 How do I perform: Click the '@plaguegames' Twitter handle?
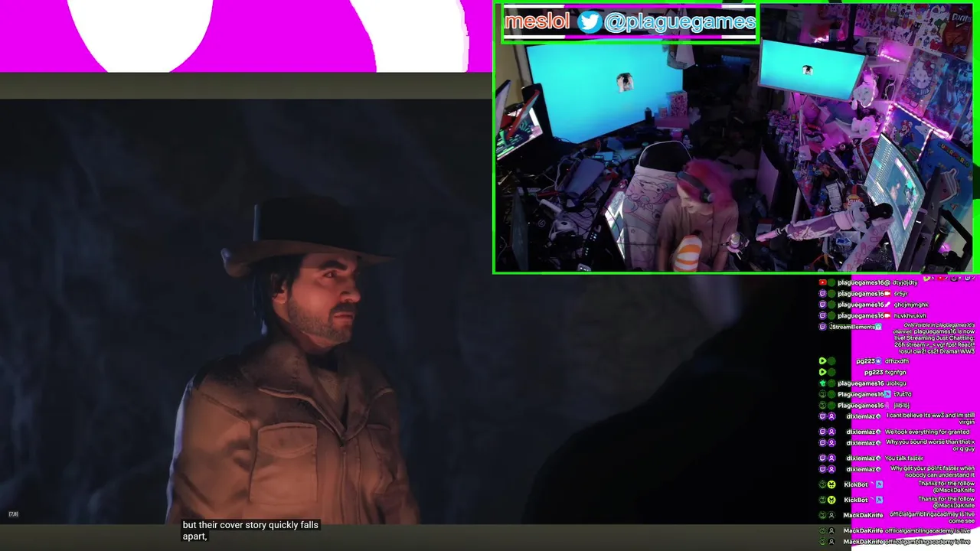[x=680, y=22]
